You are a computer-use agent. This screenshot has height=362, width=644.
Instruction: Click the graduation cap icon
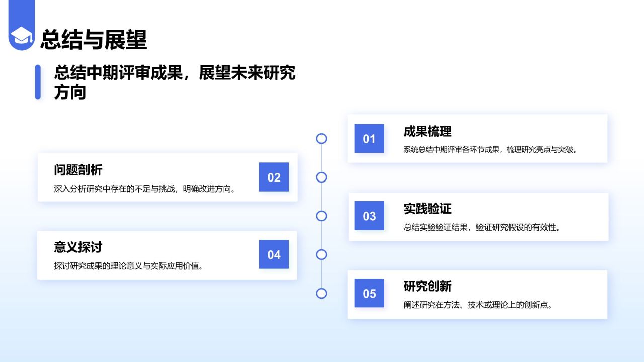[22, 36]
